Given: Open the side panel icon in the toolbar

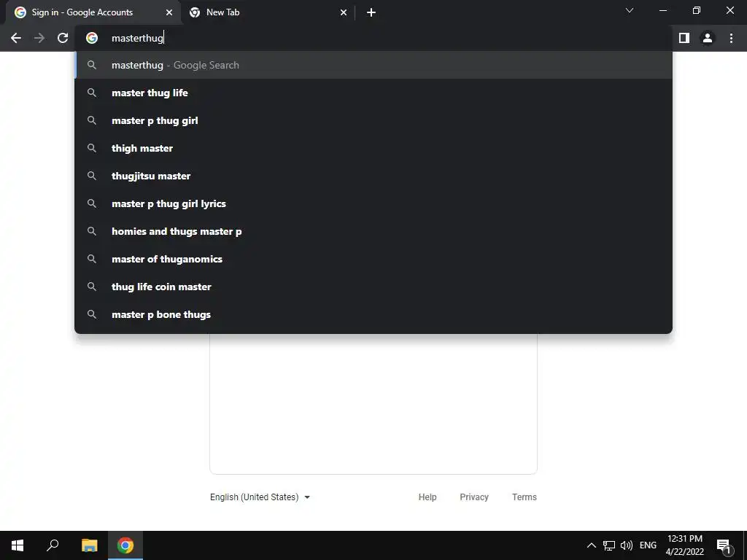Looking at the screenshot, I should [x=684, y=38].
